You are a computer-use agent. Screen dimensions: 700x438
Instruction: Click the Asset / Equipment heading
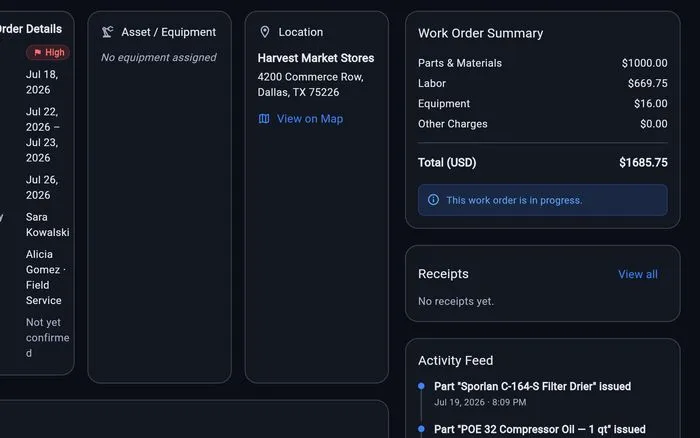pyautogui.click(x=168, y=32)
